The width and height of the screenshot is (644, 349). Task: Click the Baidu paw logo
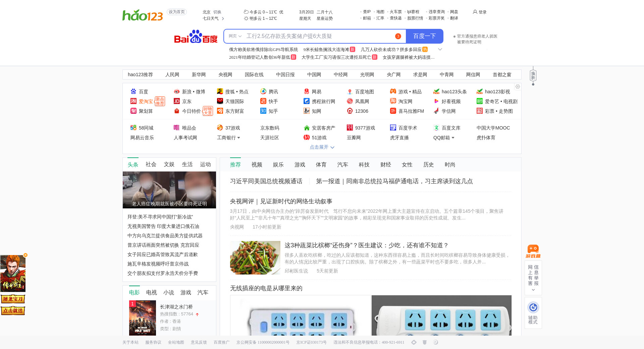(x=196, y=36)
